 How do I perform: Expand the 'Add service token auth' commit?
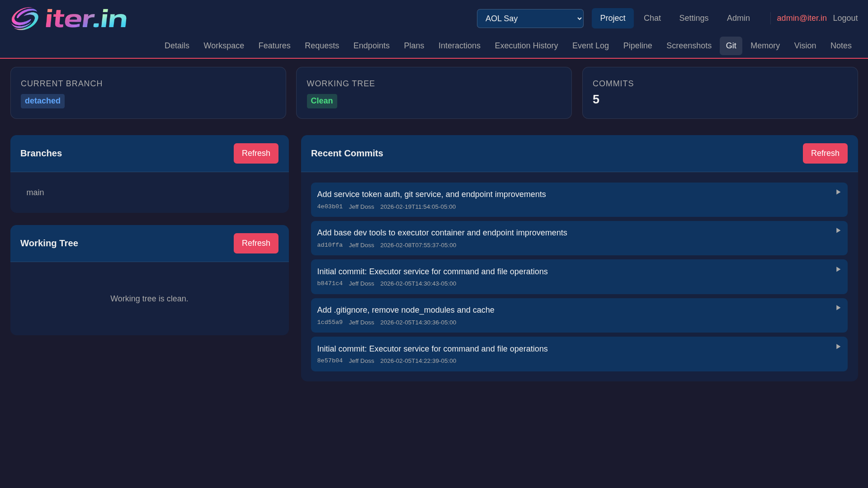tap(839, 192)
